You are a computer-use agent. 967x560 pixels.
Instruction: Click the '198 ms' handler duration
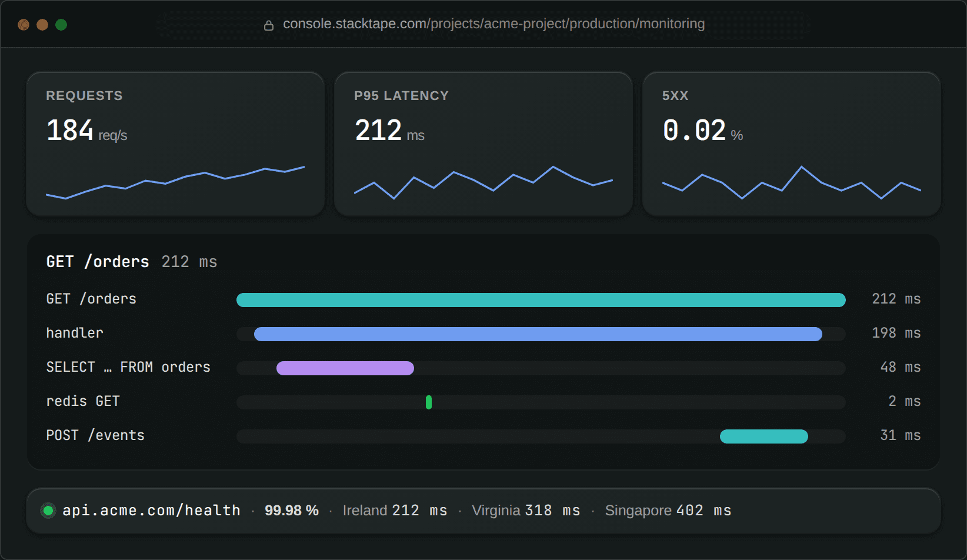896,333
